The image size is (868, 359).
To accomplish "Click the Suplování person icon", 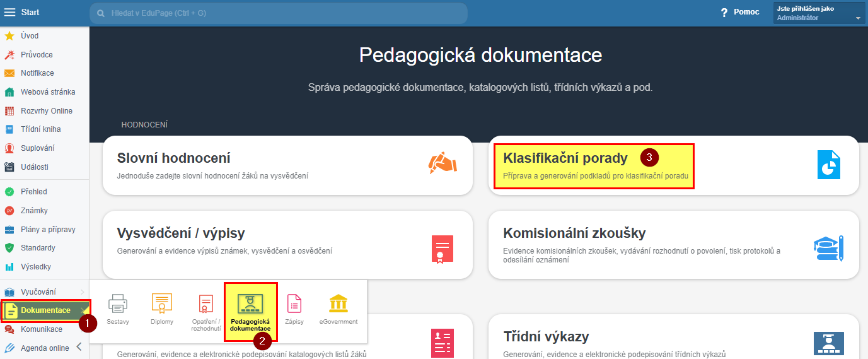I will pyautogui.click(x=9, y=148).
